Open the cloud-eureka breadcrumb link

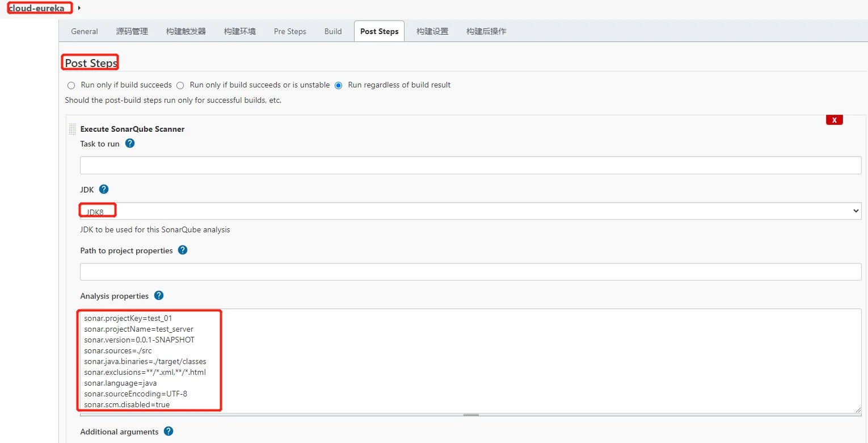click(x=36, y=8)
